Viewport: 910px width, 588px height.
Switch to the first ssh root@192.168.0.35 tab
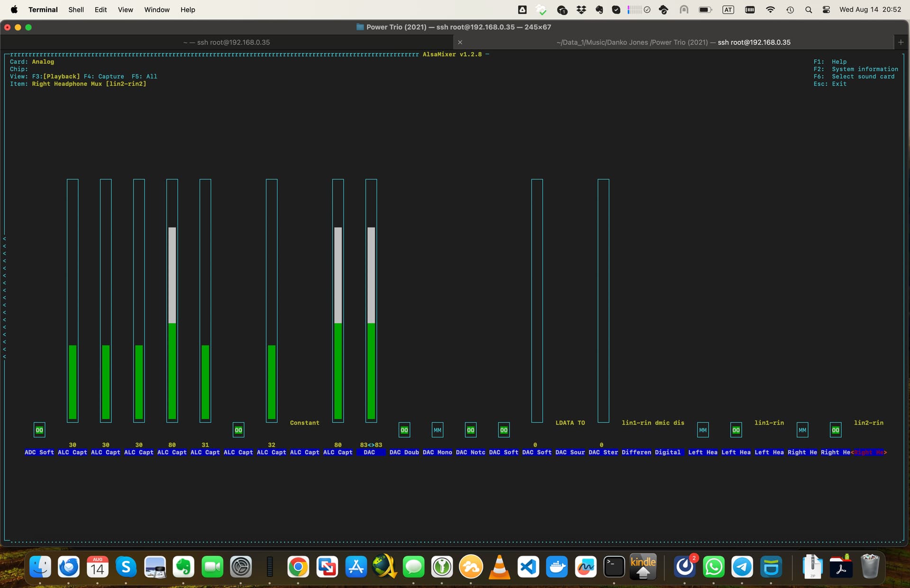coord(227,42)
